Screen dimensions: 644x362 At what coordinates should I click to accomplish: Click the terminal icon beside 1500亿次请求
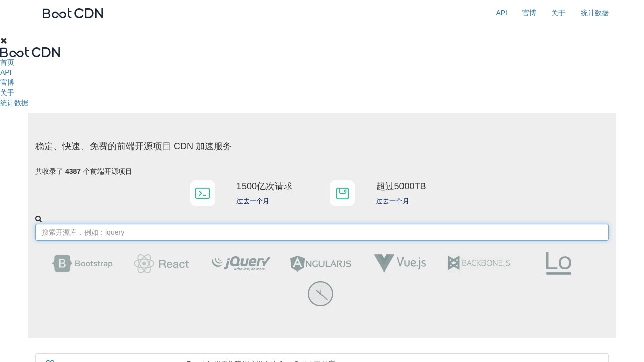[x=203, y=193]
